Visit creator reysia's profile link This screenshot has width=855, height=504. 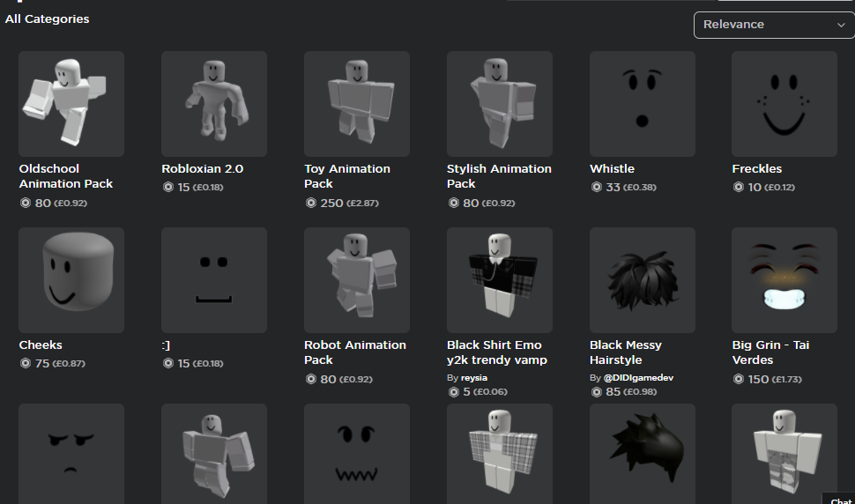pos(474,378)
